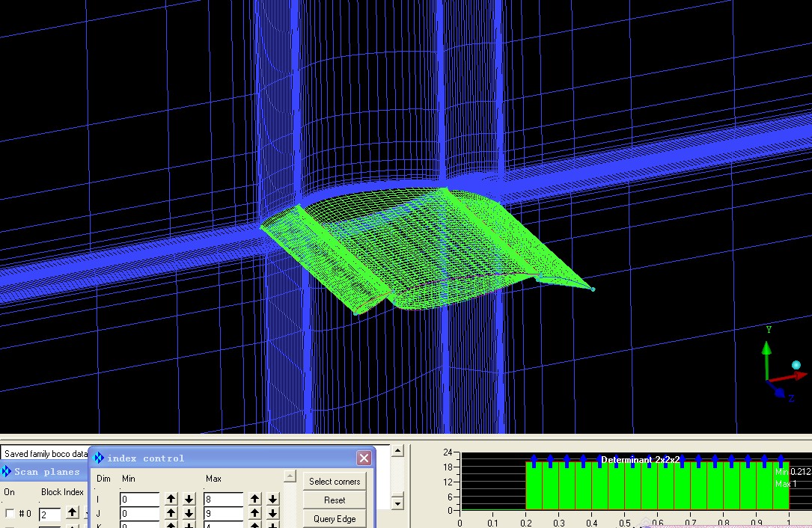Image resolution: width=812 pixels, height=528 pixels.
Task: Increase the I Max index with up arrow
Action: coord(255,499)
